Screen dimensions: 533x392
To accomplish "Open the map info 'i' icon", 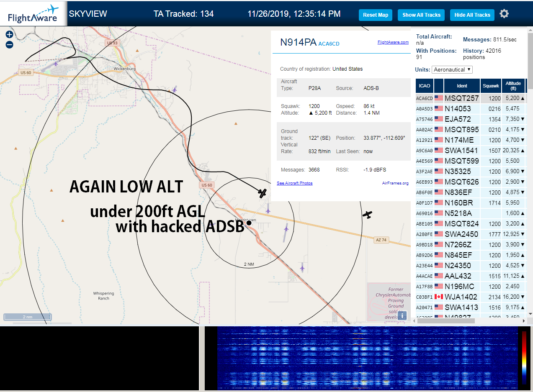I will tap(402, 315).
